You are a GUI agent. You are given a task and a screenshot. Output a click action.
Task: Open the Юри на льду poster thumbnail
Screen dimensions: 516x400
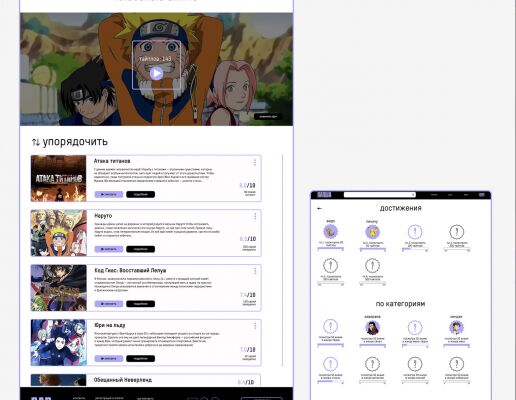pos(58,343)
